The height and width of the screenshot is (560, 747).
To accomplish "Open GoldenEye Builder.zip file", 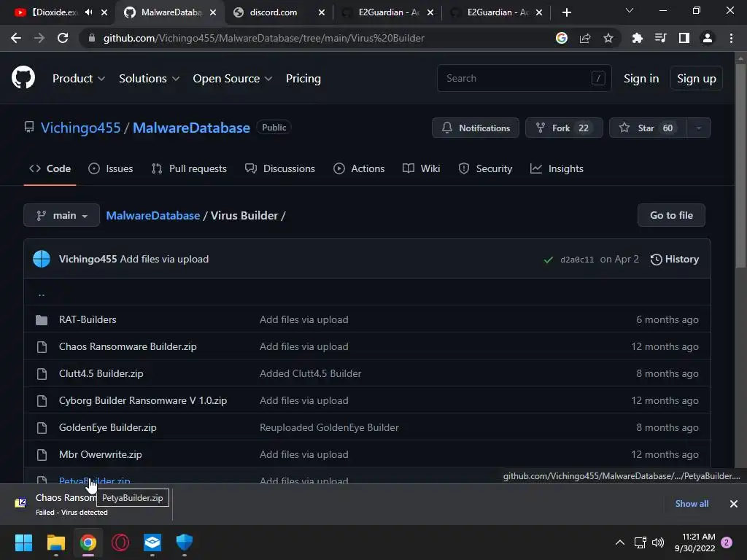I will coord(108,427).
